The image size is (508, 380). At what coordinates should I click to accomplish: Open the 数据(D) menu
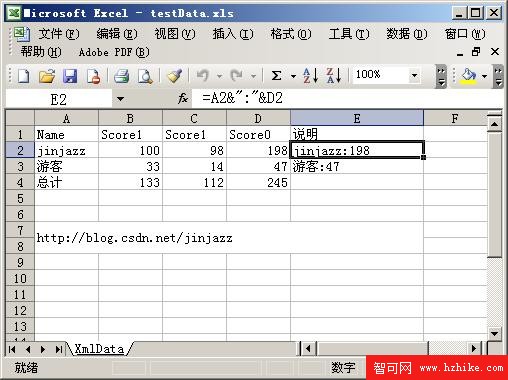(x=407, y=34)
